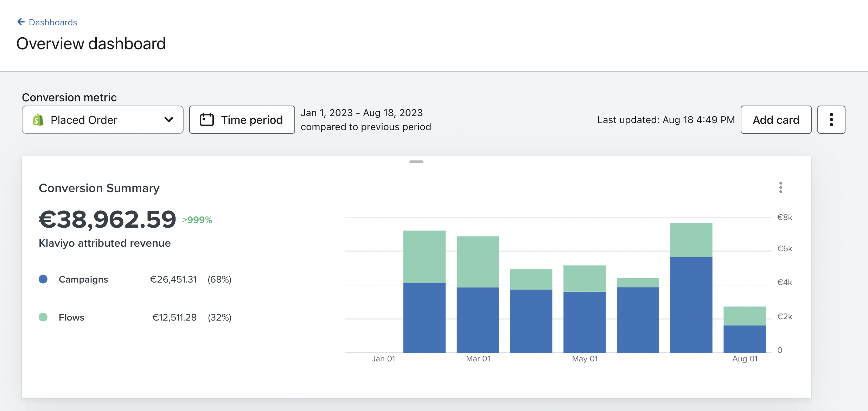The width and height of the screenshot is (868, 411).
Task: Click the Conversion Summary card title
Action: (x=99, y=188)
